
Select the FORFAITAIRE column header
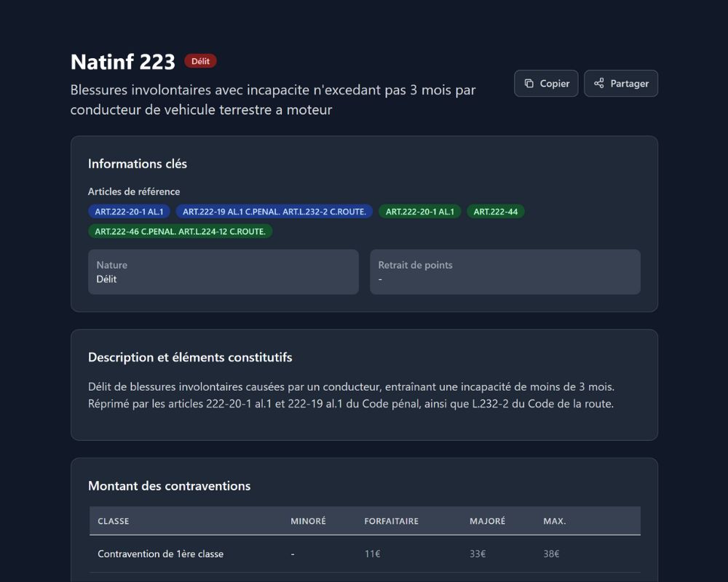coord(392,521)
